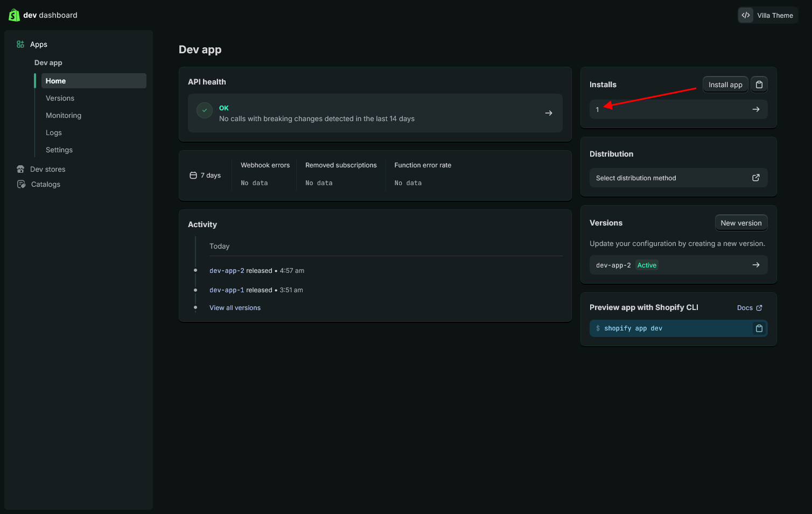The image size is (812, 514).
Task: Open Select distribution method
Action: [x=678, y=178]
